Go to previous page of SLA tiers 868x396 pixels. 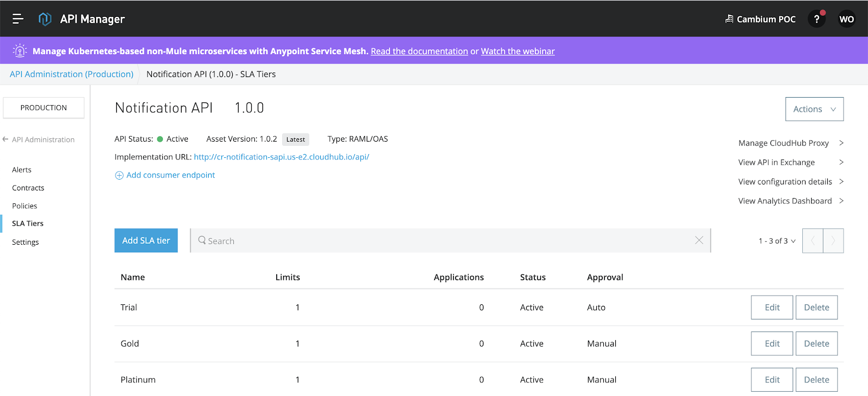(813, 241)
